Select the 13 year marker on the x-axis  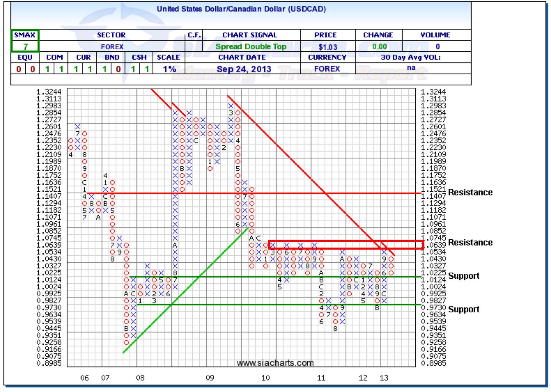(x=384, y=378)
